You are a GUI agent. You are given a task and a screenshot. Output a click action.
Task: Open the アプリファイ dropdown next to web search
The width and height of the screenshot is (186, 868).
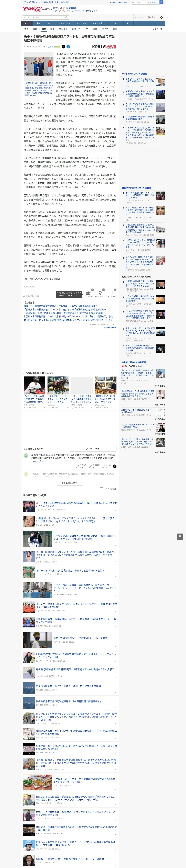tap(153, 2)
